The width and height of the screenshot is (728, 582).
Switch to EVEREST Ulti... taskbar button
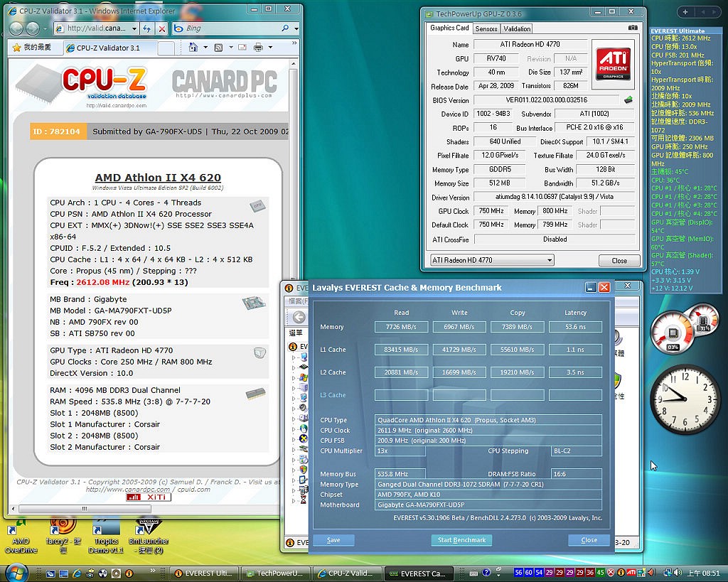tap(204, 573)
